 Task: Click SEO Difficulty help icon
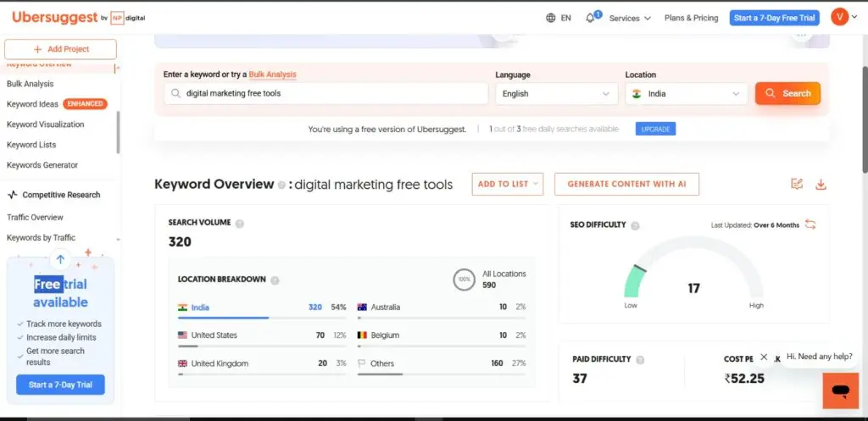[636, 225]
